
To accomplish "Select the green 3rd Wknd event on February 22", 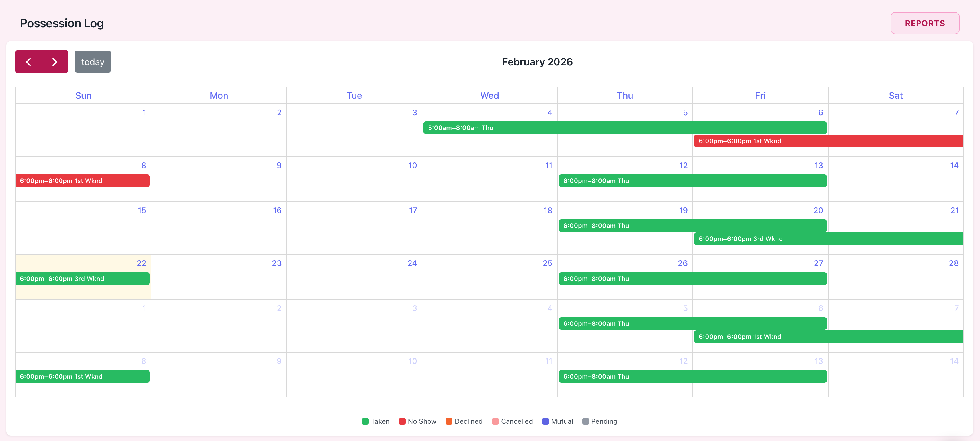I will tap(83, 278).
